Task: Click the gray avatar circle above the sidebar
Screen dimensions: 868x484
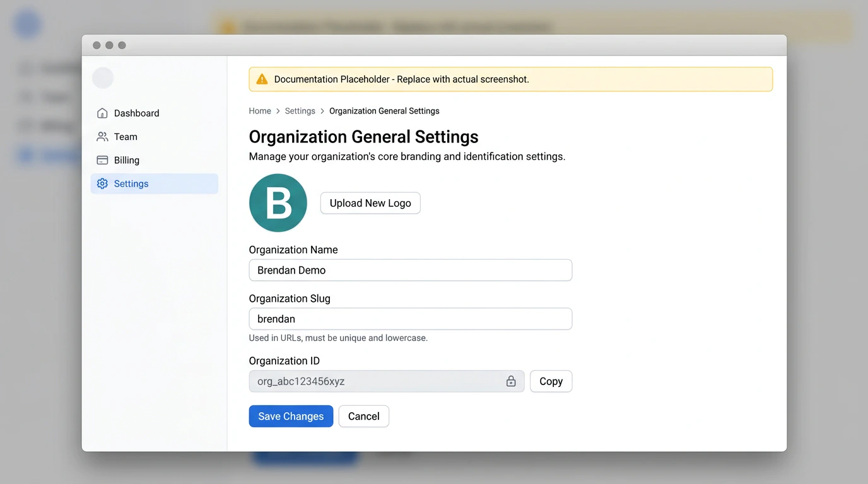Action: (103, 78)
